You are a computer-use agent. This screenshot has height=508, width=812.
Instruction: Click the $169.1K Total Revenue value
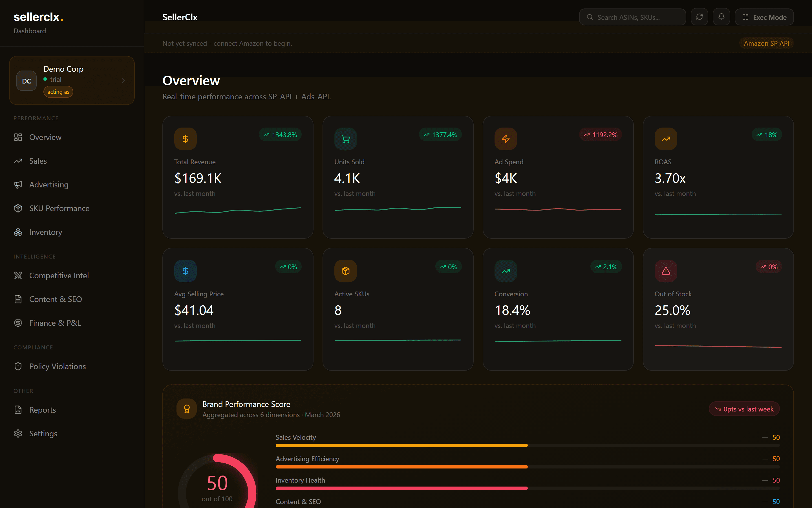point(198,178)
